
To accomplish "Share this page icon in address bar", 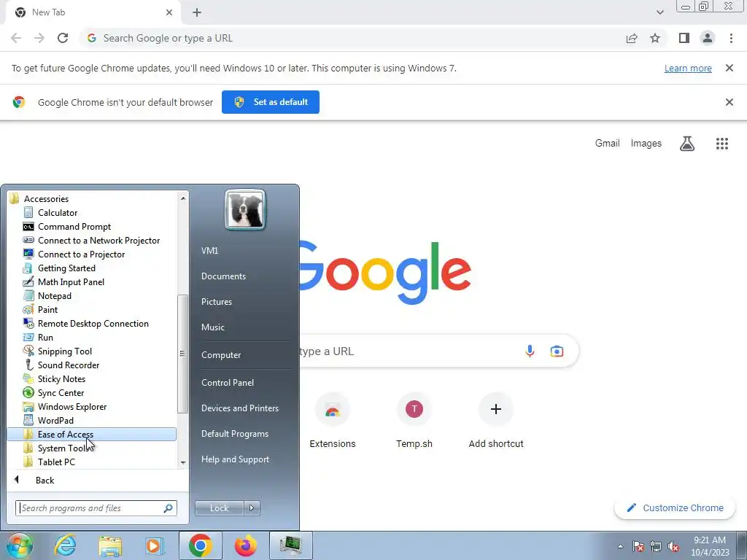I will click(632, 38).
